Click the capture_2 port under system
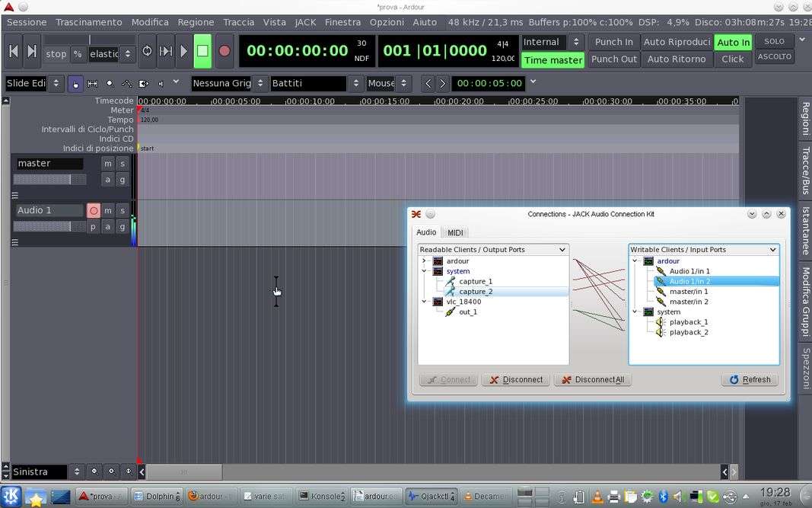Viewport: 812px width, 508px height. coord(476,292)
